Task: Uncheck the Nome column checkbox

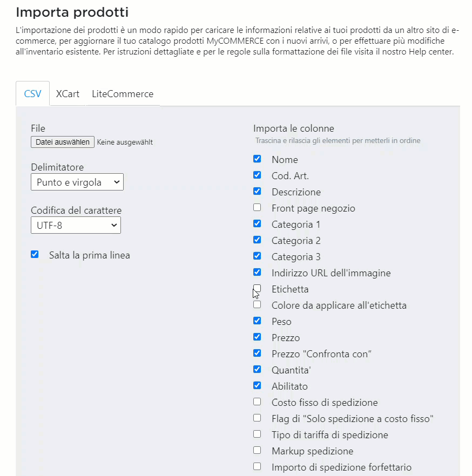Action: coord(257,159)
